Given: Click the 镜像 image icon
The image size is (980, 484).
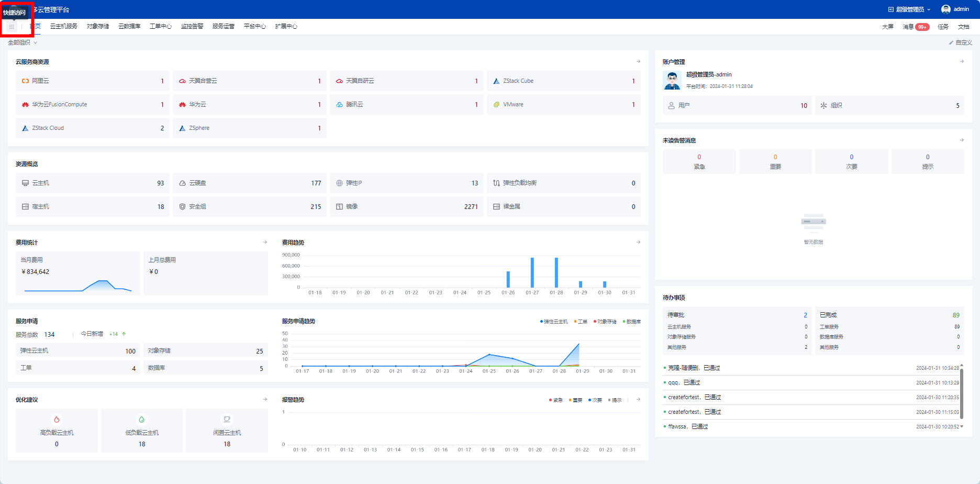Looking at the screenshot, I should tap(339, 207).
